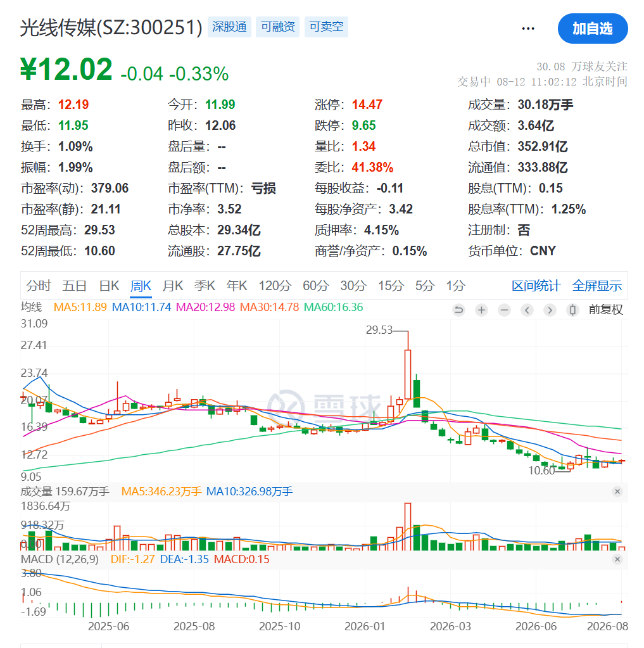Viewport: 644px width, 648px height.
Task: Select the 周K tab
Action: 141,286
